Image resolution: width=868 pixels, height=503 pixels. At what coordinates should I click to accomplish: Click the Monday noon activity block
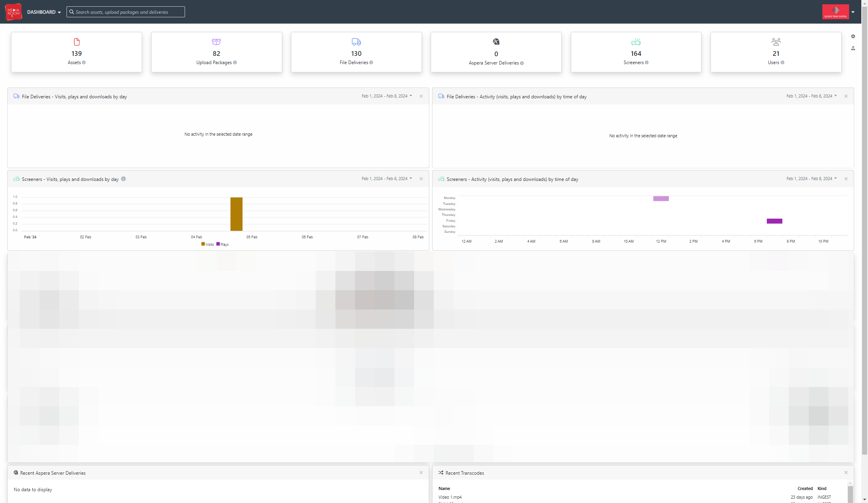(661, 199)
